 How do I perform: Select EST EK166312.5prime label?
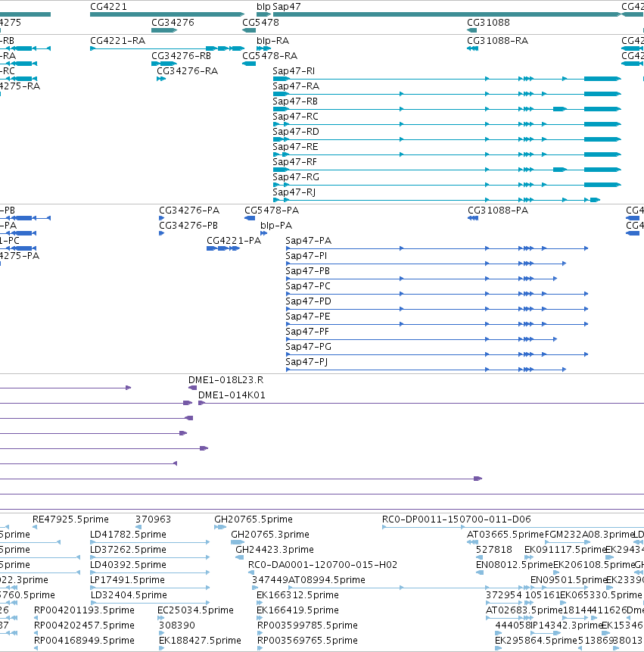pyautogui.click(x=297, y=595)
